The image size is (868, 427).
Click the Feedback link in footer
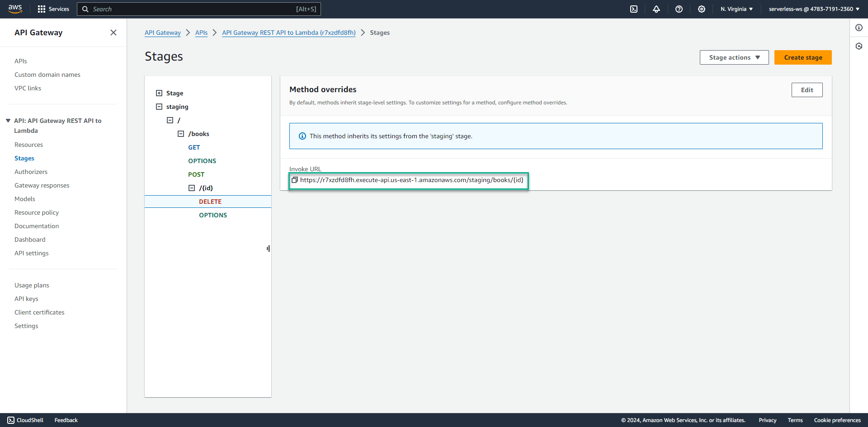pos(66,420)
